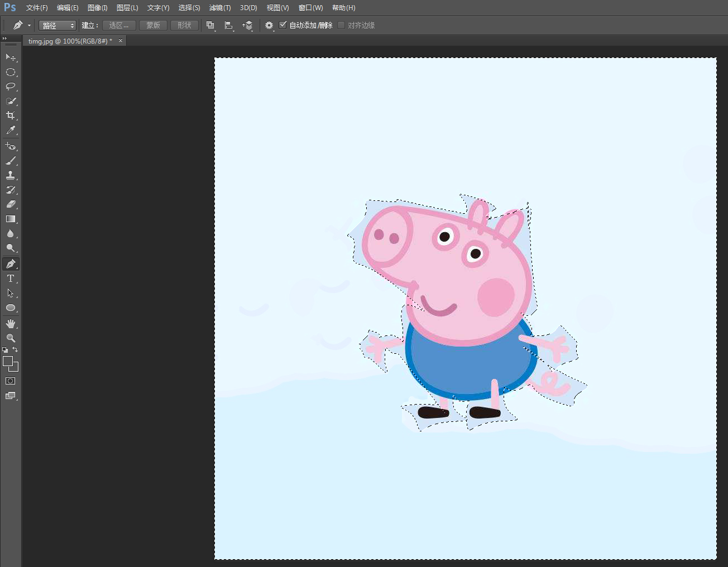
Task: Open the 窗口(W) menu
Action: tap(311, 8)
